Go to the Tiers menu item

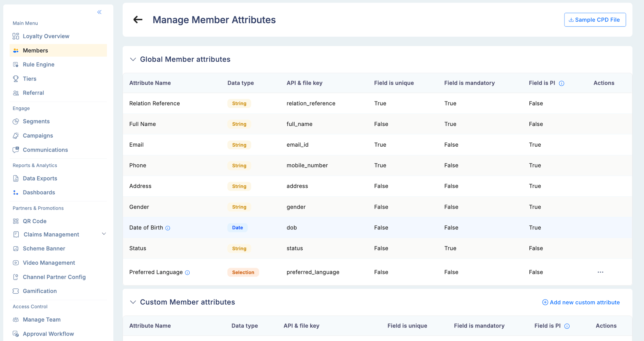30,79
